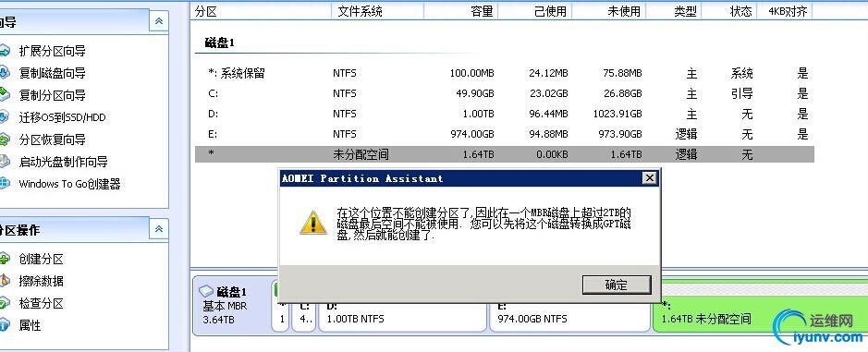Sort by the 4KB对齐 column header

coord(785,11)
